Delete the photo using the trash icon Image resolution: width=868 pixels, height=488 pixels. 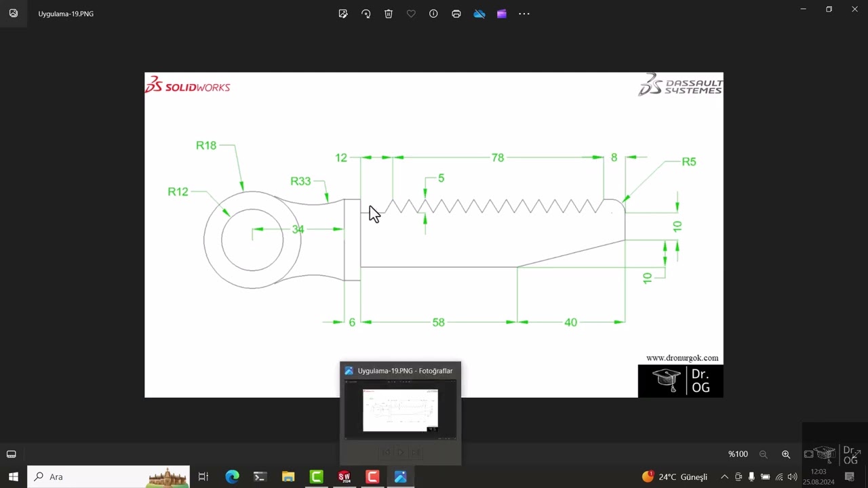coord(389,14)
